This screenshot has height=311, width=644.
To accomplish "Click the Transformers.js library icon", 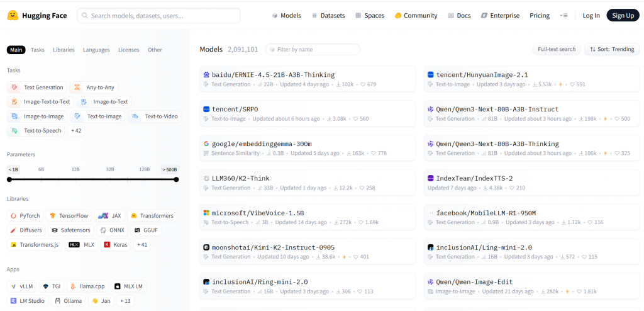I will [14, 245].
